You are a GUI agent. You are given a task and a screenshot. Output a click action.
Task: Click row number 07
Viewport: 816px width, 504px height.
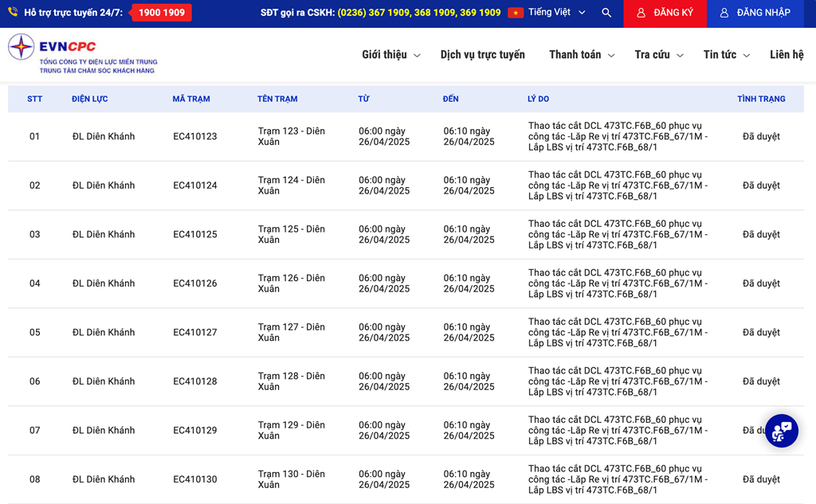[x=34, y=430]
